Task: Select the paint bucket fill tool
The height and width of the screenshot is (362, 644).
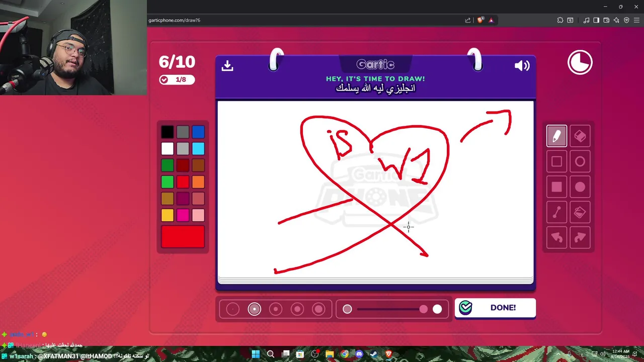Action: pos(580,212)
